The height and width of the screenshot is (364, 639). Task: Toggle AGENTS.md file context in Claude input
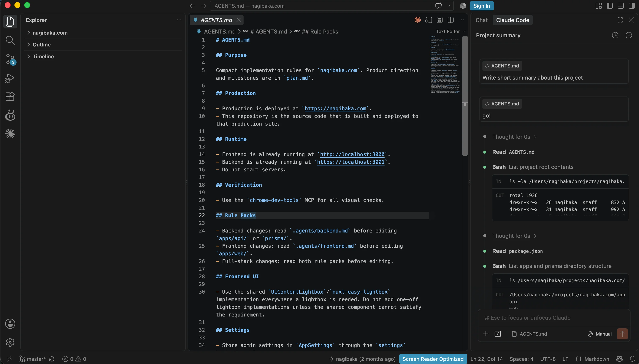tap(529, 334)
